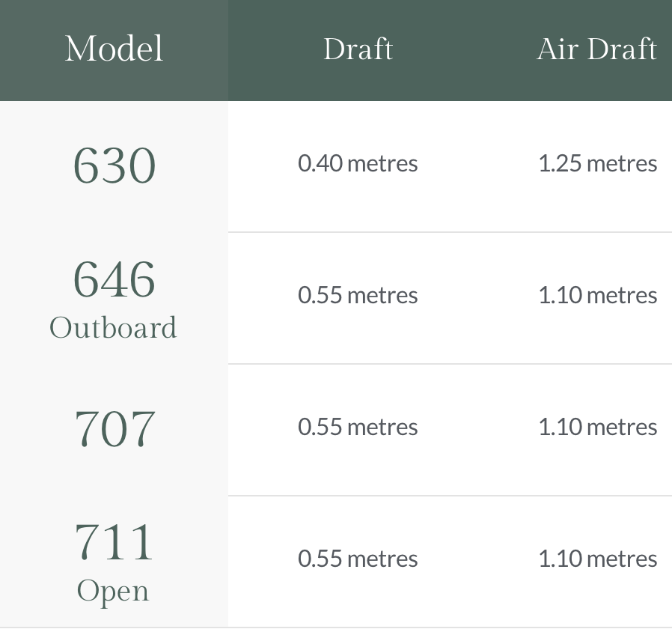Click the air draft value in the 707 row

[597, 428]
